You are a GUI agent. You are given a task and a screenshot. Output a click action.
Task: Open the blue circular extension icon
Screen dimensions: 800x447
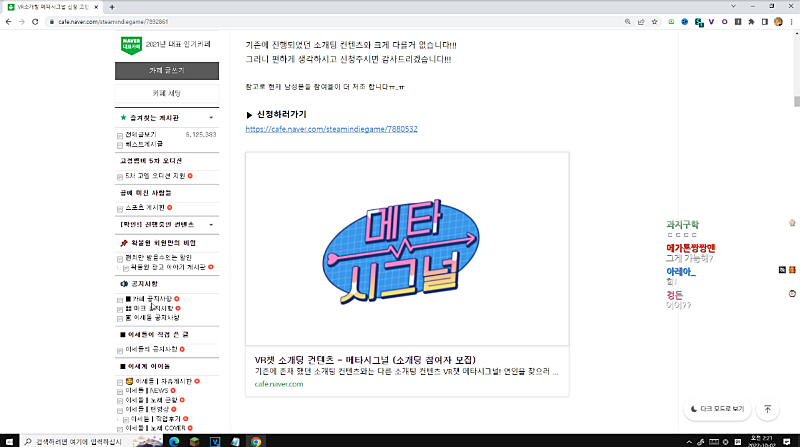click(x=685, y=22)
